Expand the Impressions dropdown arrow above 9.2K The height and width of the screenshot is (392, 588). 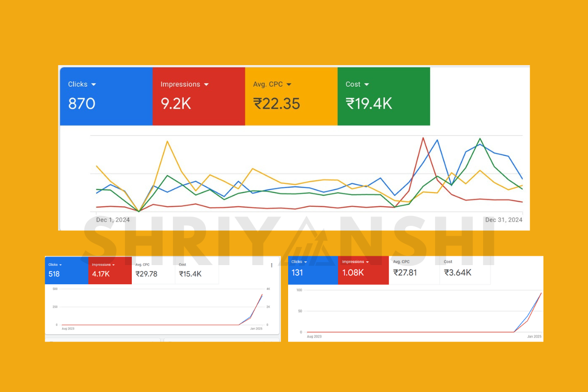pos(206,85)
